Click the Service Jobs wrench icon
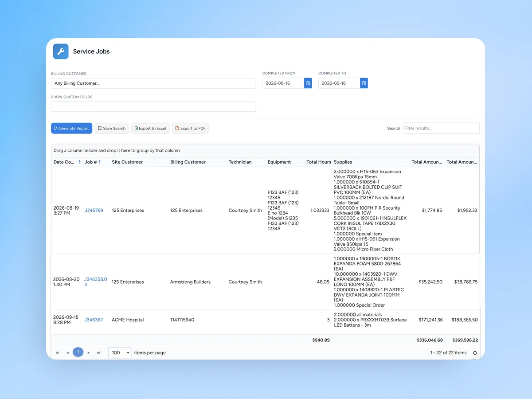Viewport: 532px width, 399px height. (x=61, y=51)
